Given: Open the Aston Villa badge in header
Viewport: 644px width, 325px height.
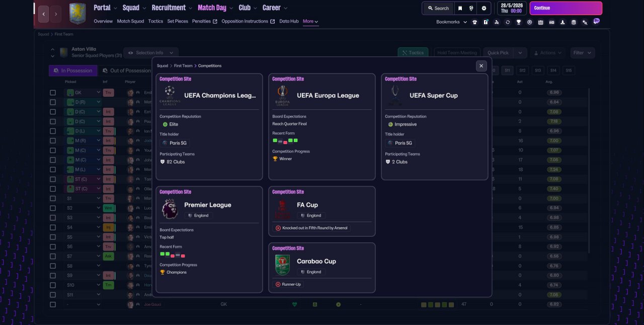Looking at the screenshot, I should [x=77, y=14].
